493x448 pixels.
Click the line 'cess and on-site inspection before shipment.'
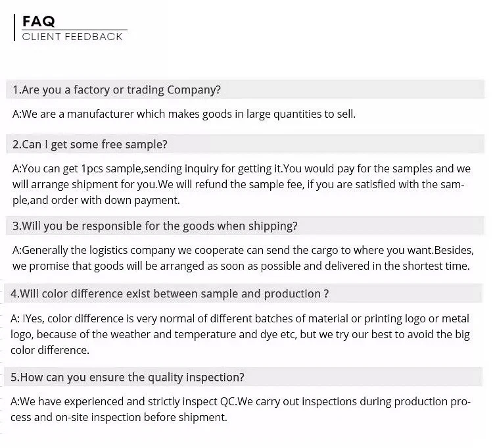click(x=120, y=417)
